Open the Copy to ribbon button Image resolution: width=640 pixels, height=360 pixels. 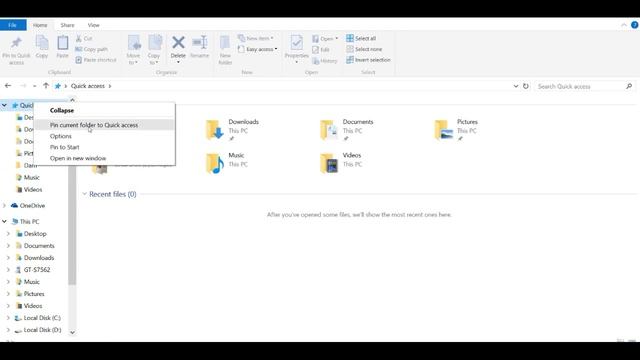point(154,50)
